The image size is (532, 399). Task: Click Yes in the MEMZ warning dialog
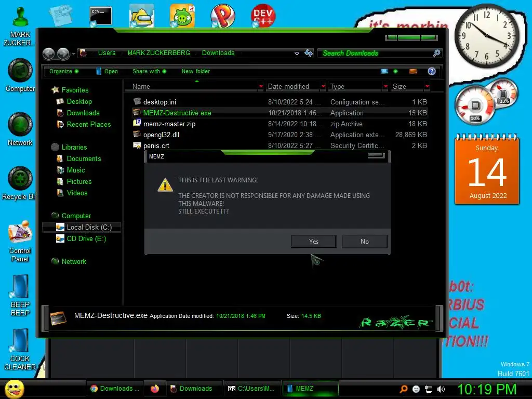(313, 241)
